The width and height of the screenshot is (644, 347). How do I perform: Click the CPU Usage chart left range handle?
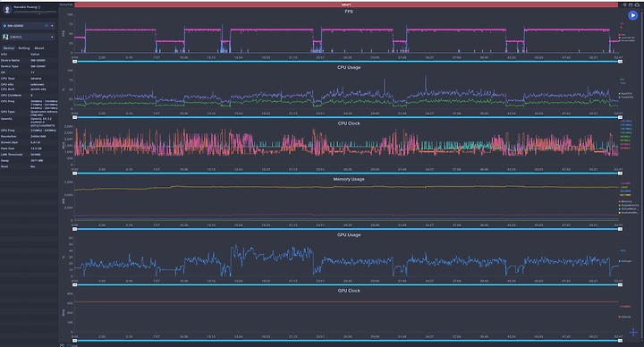[75, 117]
